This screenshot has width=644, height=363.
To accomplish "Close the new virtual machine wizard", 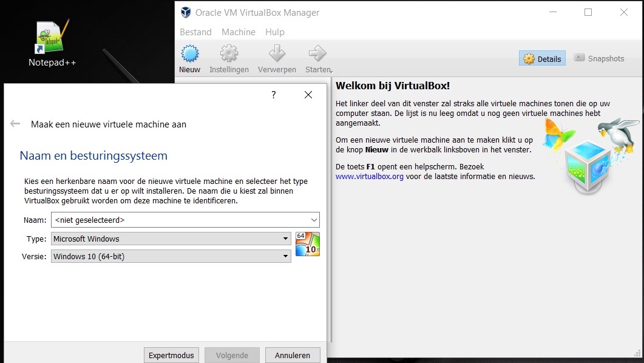I will tap(308, 95).
